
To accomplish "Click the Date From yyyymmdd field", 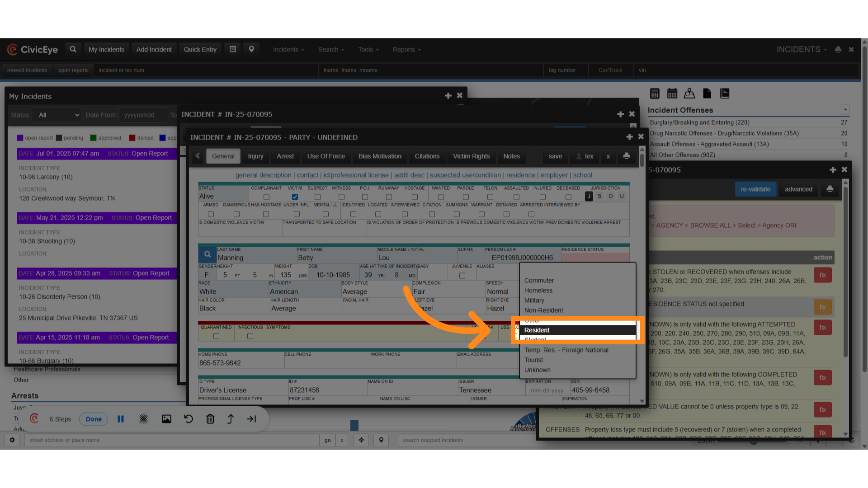I will [143, 115].
